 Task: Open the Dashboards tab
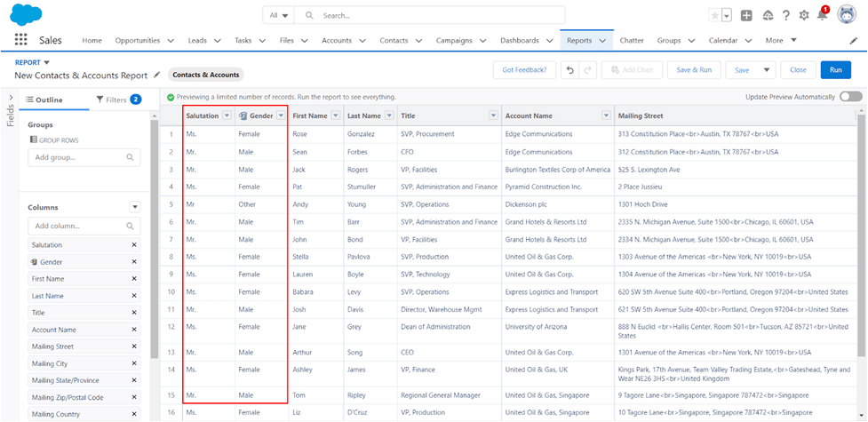pyautogui.click(x=520, y=41)
